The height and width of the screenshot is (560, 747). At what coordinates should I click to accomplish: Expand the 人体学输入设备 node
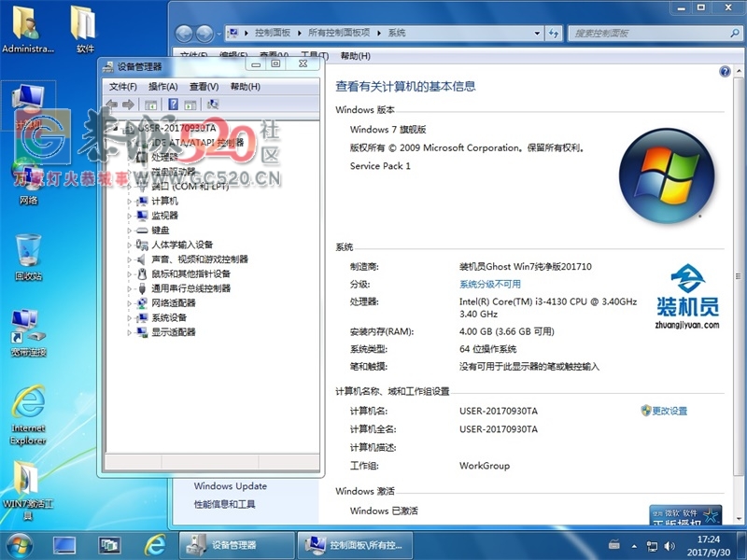pyautogui.click(x=129, y=245)
